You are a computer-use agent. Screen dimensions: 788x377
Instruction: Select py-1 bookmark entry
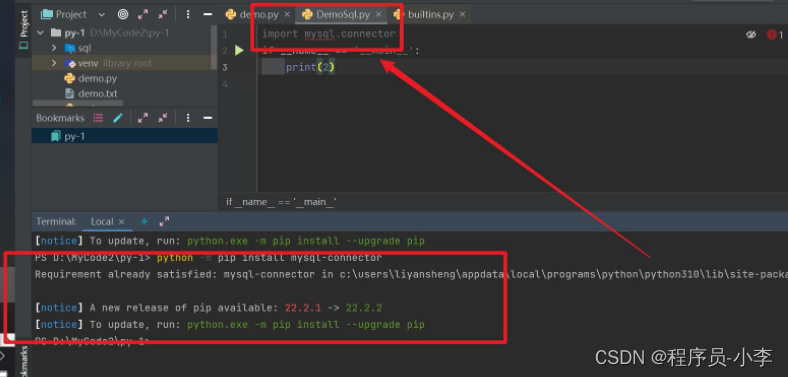click(x=125, y=136)
